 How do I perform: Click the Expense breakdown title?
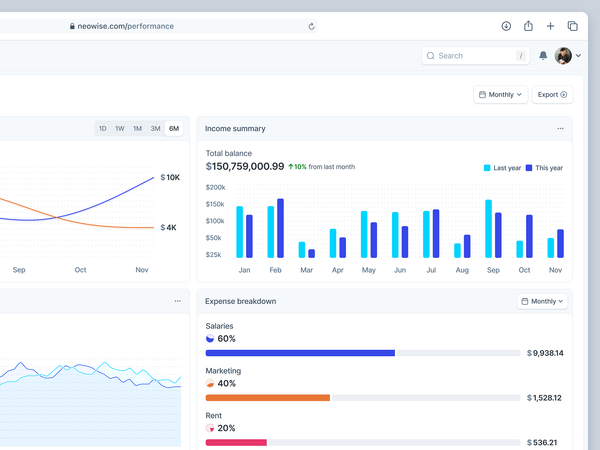tap(240, 301)
